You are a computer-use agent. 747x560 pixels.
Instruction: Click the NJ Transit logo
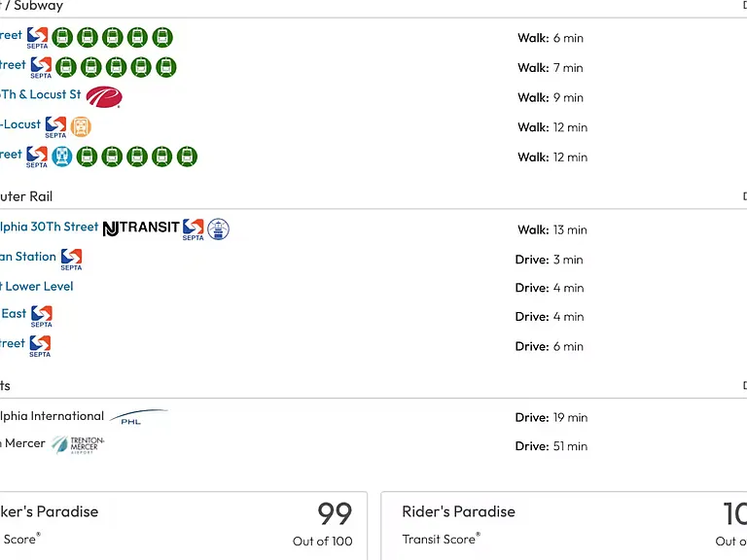click(141, 228)
